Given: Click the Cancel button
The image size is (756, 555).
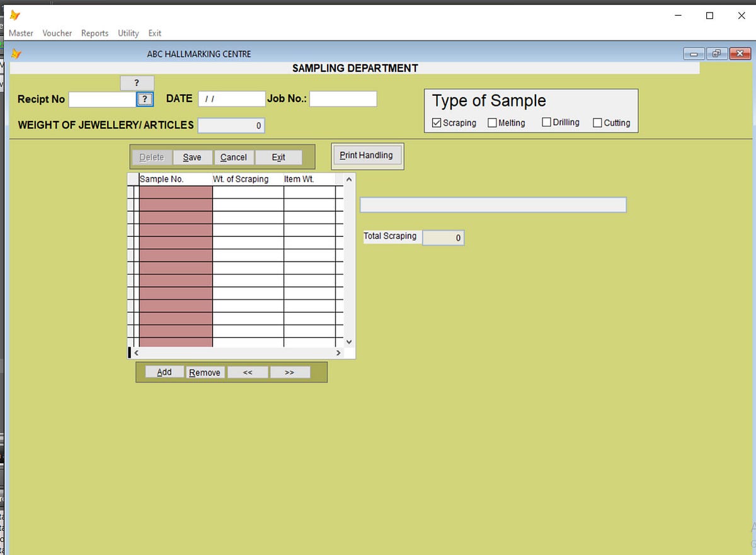Looking at the screenshot, I should [234, 157].
